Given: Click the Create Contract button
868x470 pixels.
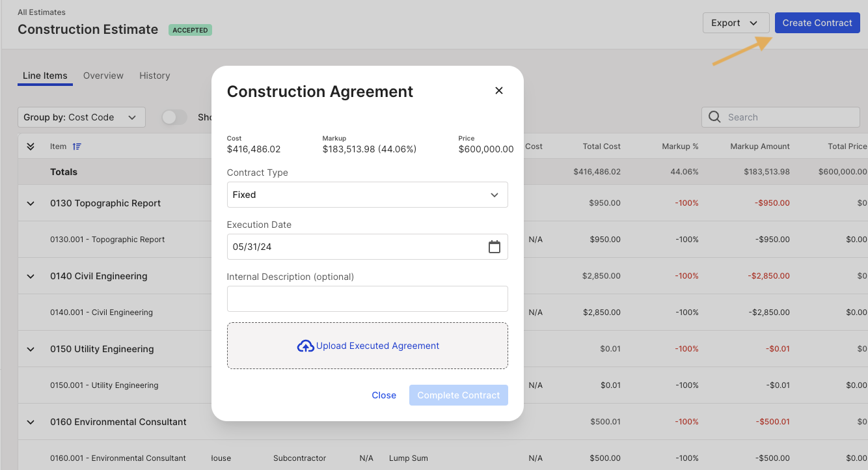Looking at the screenshot, I should 817,23.
